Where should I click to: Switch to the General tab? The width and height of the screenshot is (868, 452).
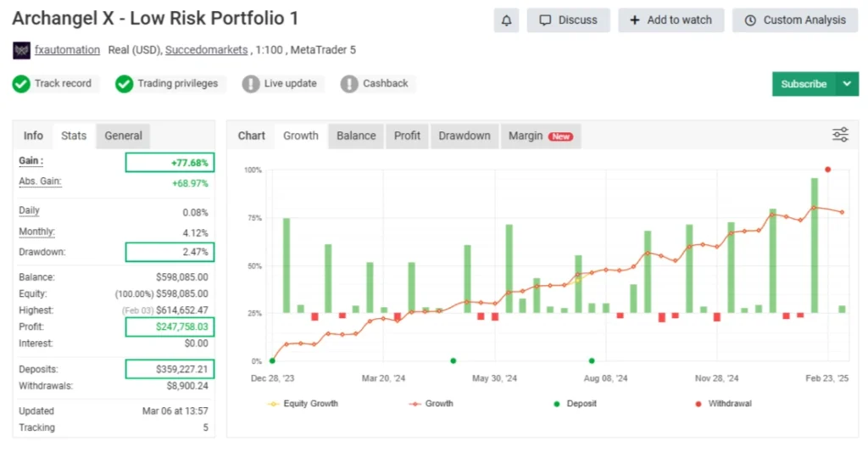tap(123, 136)
